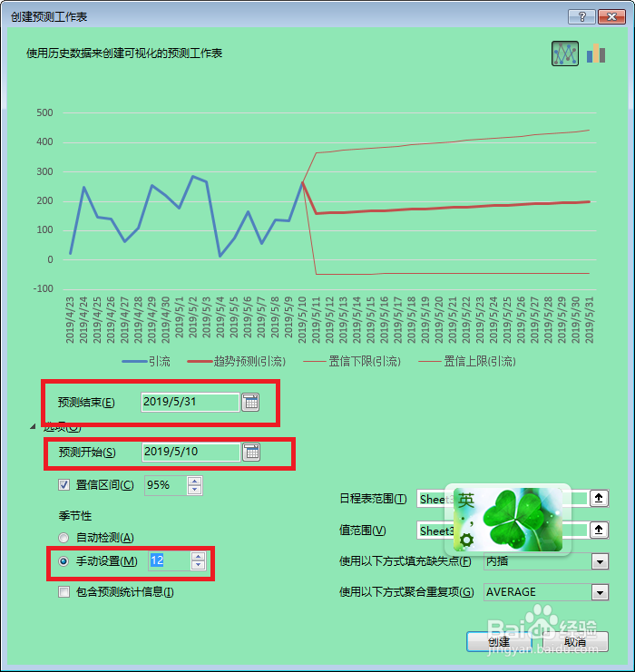Click the 预测结束 date field 2019/5/31
Screen dimensions: 635x672
(x=190, y=402)
